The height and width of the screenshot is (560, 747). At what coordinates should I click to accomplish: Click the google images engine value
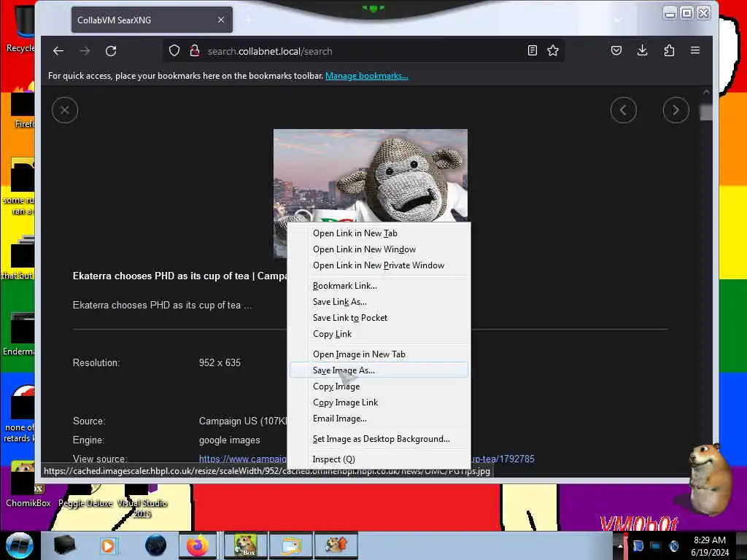point(229,440)
